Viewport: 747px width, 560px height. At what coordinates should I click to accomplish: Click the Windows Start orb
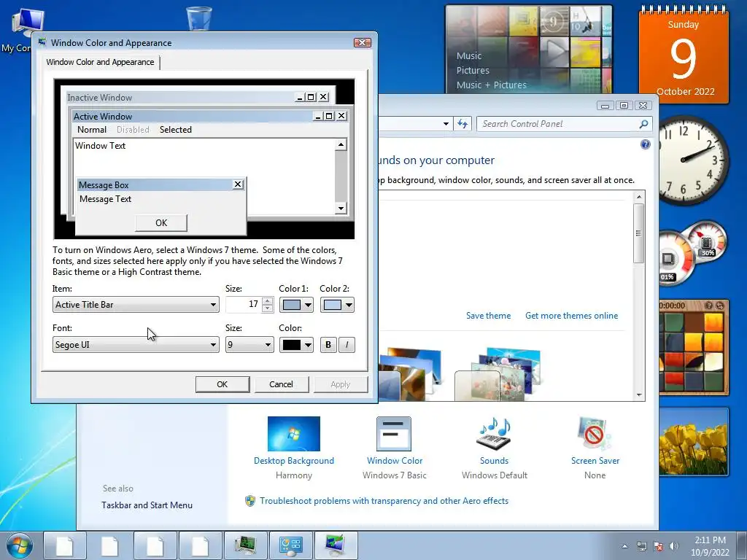click(x=20, y=545)
